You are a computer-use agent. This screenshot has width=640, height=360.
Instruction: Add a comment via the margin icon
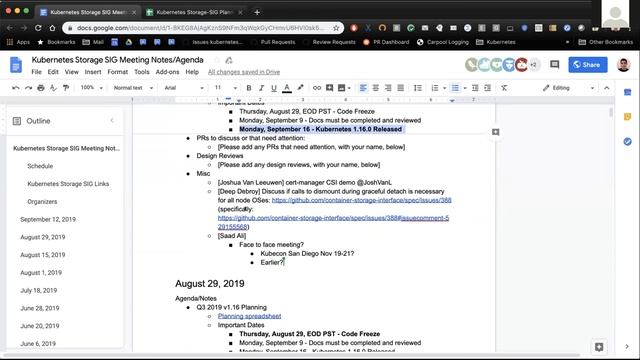tap(496, 132)
